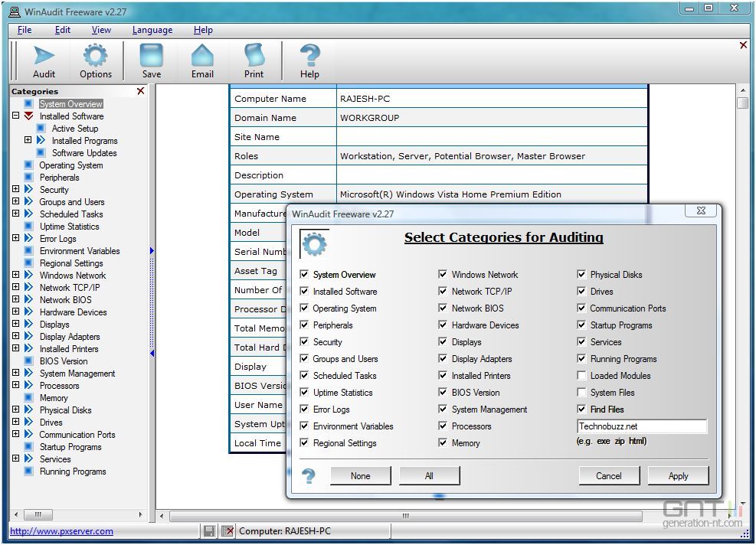Image resolution: width=756 pixels, height=545 pixels.
Task: Click the icon beside Peripherals in tree
Action: click(x=28, y=178)
